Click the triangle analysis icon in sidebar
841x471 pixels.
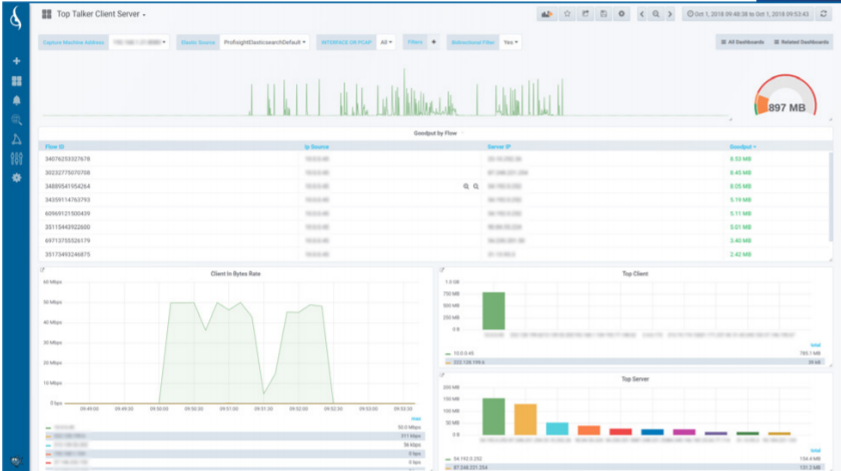click(x=17, y=139)
